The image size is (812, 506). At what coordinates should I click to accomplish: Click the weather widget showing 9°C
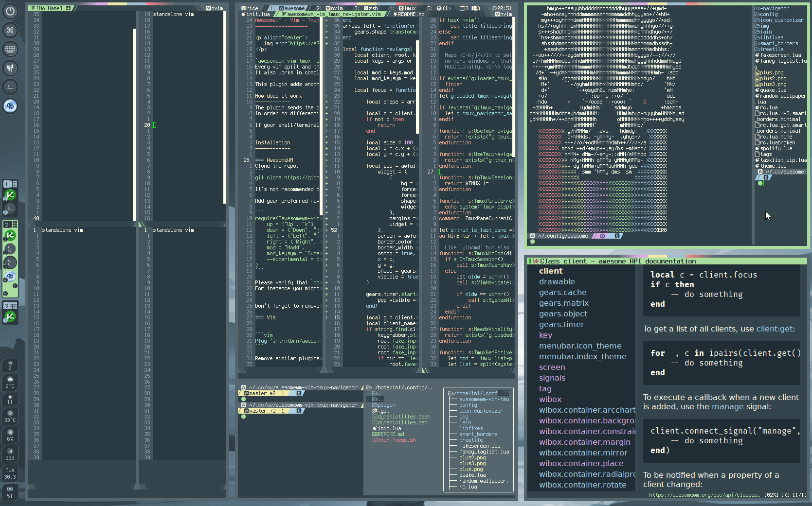(x=10, y=382)
